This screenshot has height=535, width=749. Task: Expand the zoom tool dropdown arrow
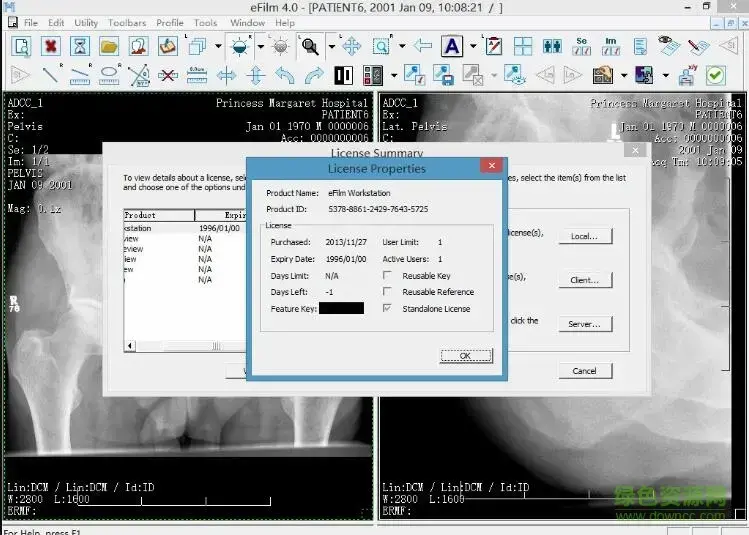331,46
